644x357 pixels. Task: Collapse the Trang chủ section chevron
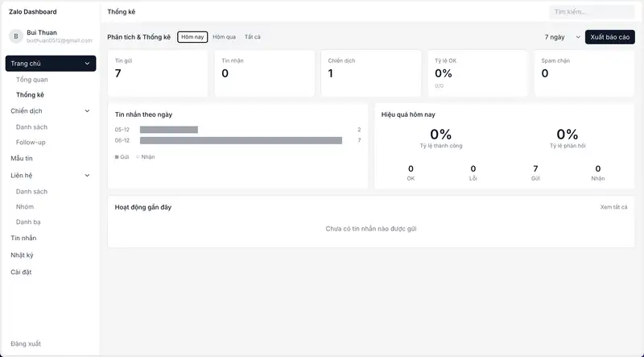click(87, 64)
